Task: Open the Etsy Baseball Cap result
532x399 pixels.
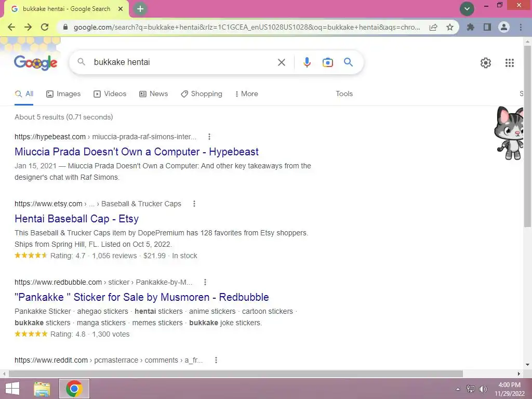Action: [76, 219]
